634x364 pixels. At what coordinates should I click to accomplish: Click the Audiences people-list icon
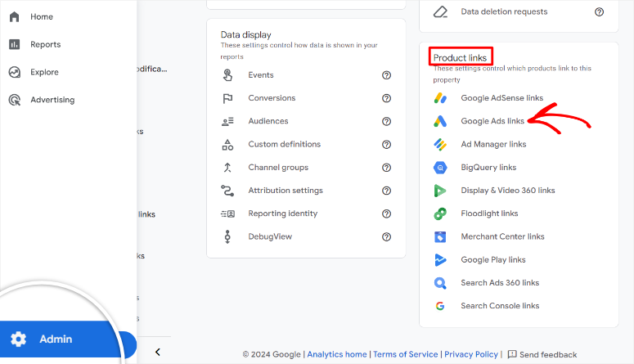[x=227, y=121]
